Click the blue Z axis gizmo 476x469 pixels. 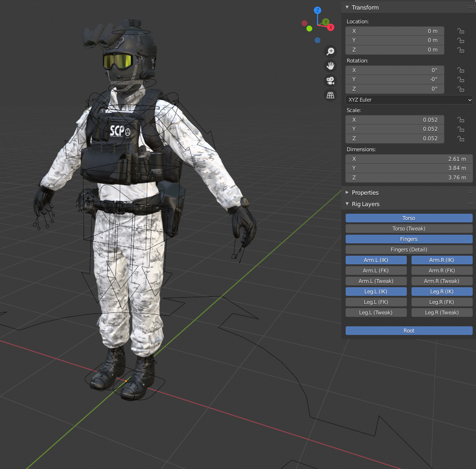317,10
